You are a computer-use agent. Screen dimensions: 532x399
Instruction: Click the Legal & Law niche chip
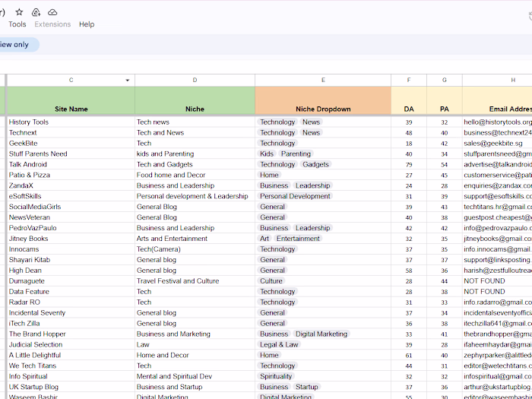(279, 344)
